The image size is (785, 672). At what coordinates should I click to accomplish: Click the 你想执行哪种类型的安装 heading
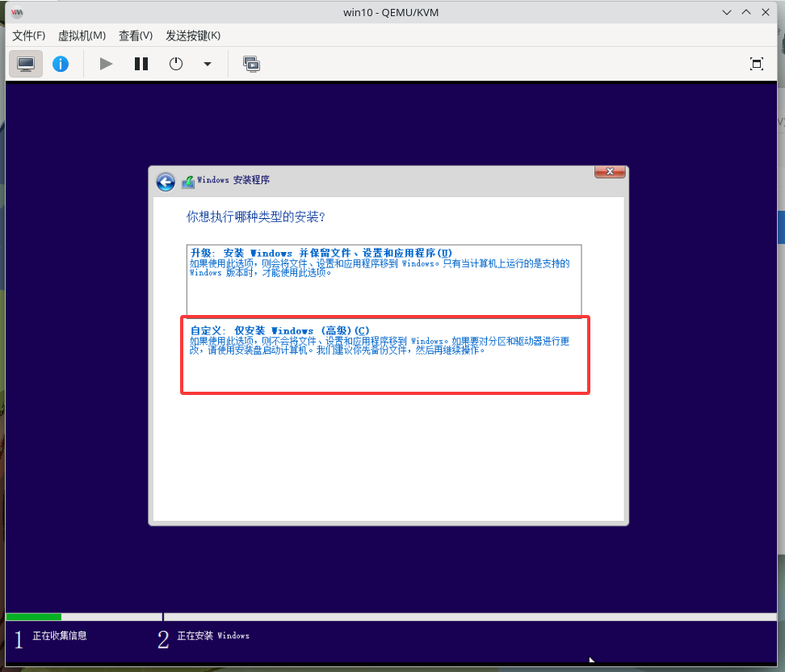256,216
